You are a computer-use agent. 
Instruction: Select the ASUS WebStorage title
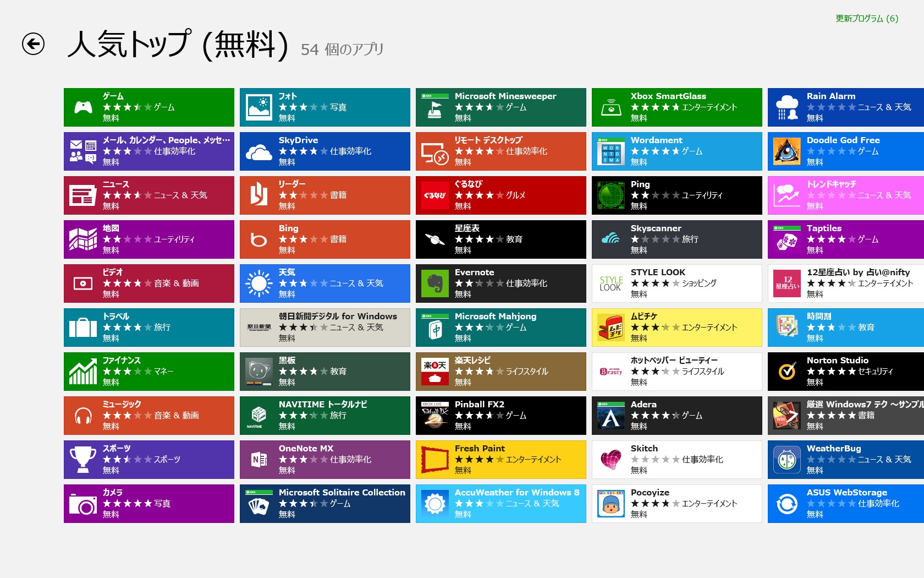pos(847,493)
